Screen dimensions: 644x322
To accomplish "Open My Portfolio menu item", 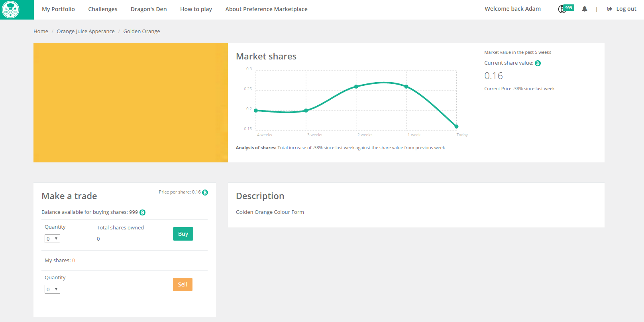I will point(58,9).
